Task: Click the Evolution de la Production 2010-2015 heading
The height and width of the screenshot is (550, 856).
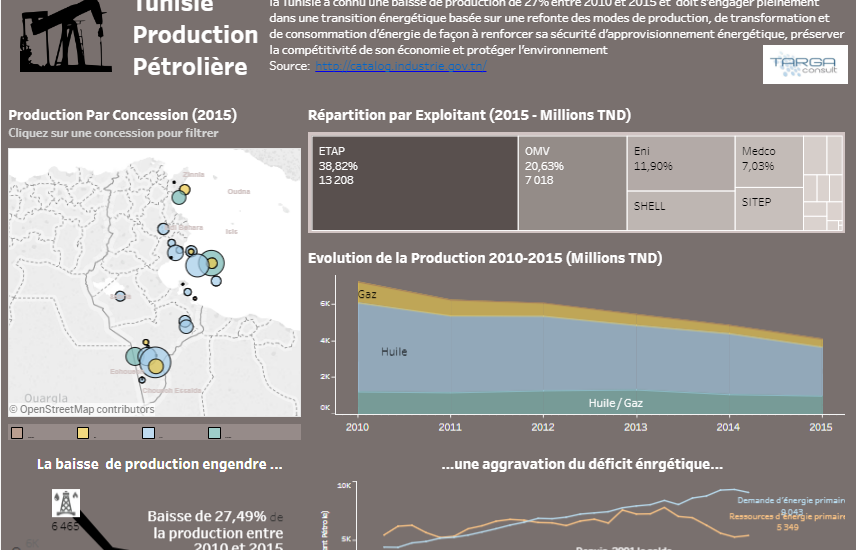Action: [x=485, y=258]
